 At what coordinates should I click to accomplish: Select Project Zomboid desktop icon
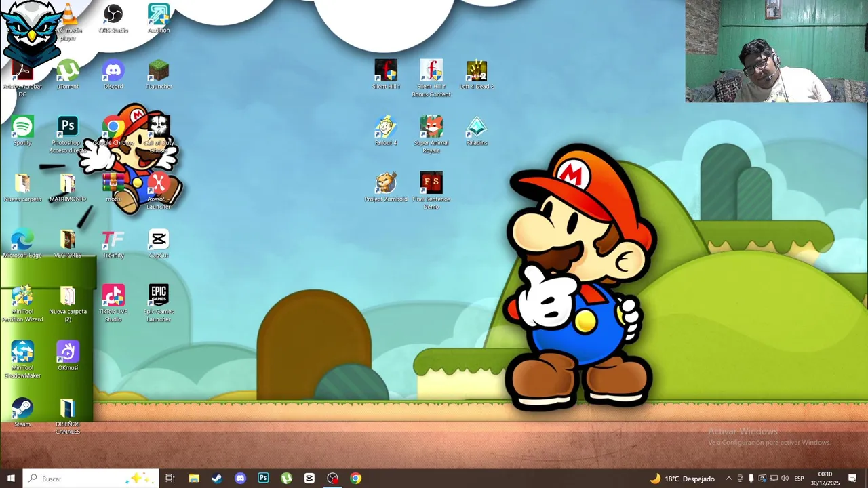[386, 187]
